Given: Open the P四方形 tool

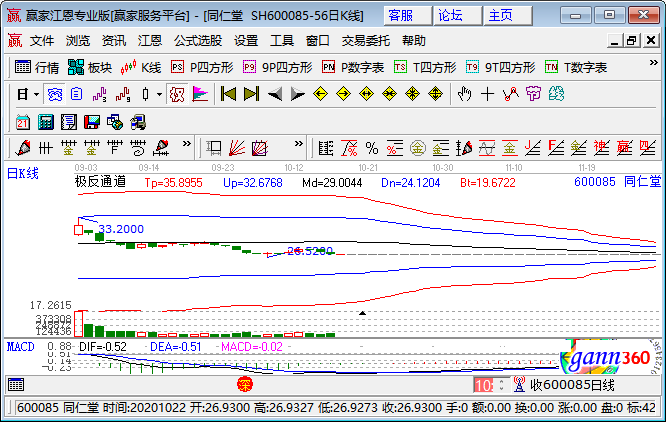Looking at the screenshot, I should click(202, 67).
